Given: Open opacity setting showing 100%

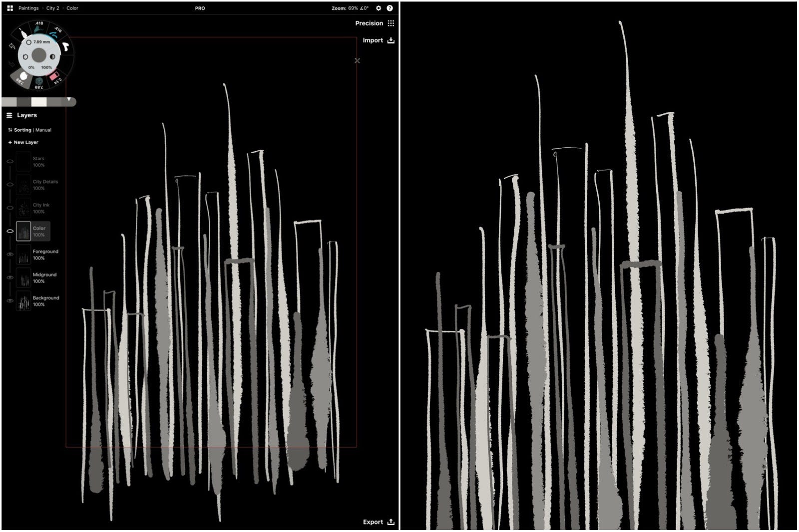Looking at the screenshot, I should click(46, 67).
